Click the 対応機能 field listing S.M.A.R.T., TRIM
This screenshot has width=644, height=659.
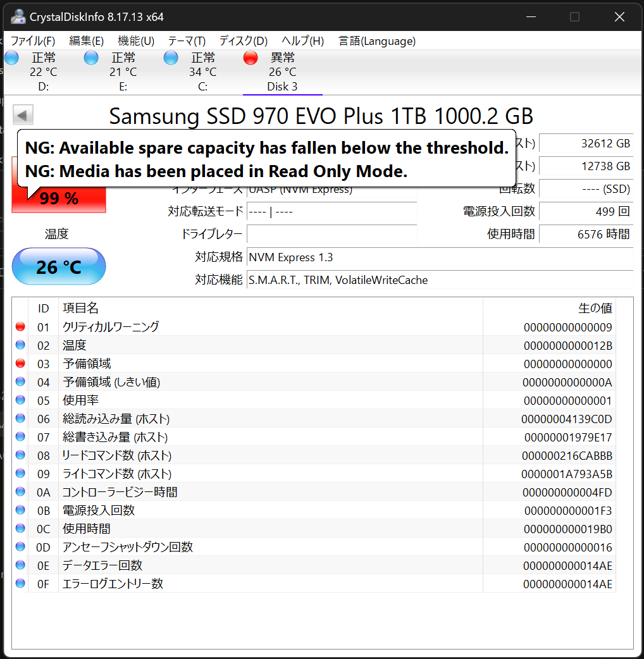tap(440, 280)
